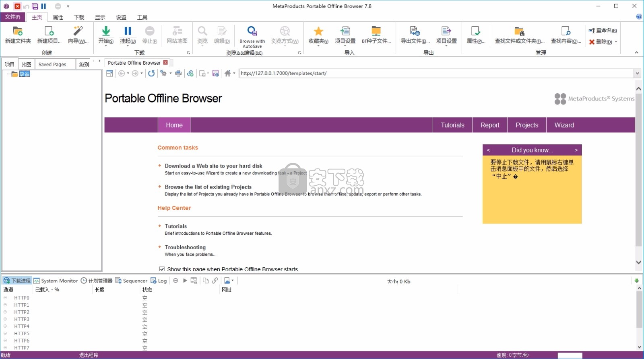Viewport: 644px width, 359px height.
Task: Open the 删除 delete dropdown arrow
Action: click(x=616, y=42)
